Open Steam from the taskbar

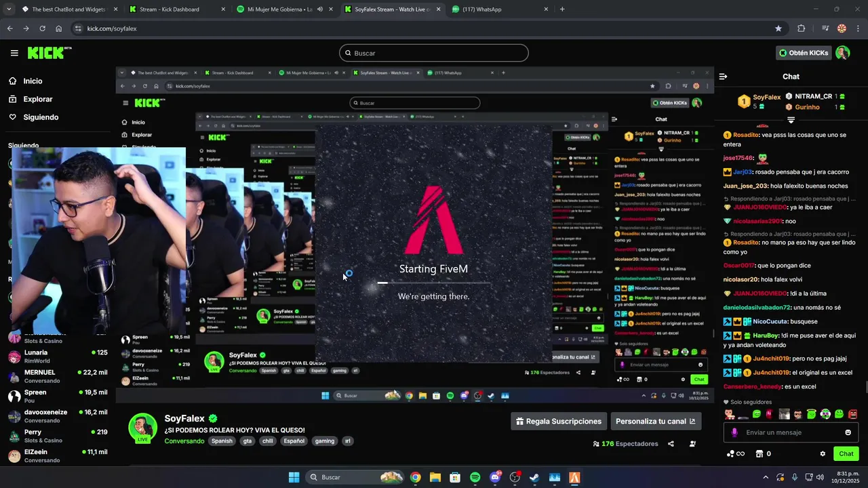point(535,477)
